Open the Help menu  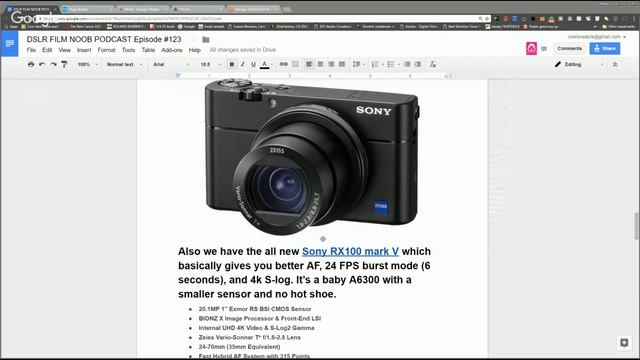[195, 50]
